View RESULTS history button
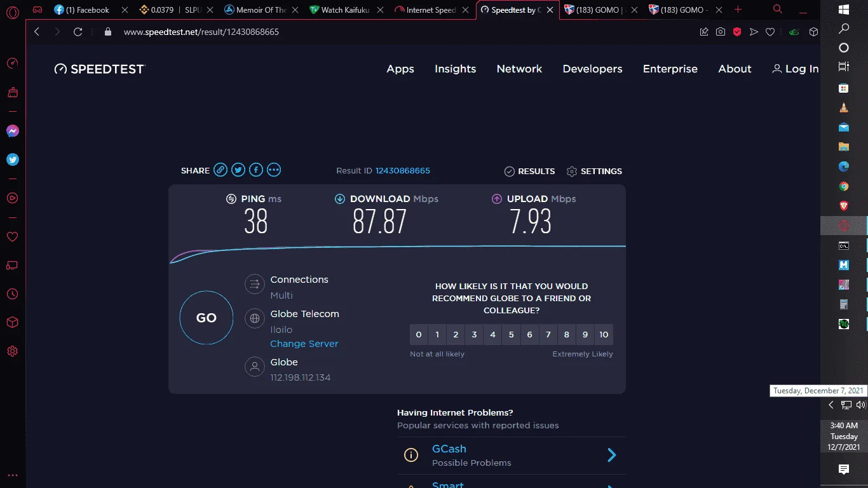The width and height of the screenshot is (868, 488). pyautogui.click(x=529, y=171)
